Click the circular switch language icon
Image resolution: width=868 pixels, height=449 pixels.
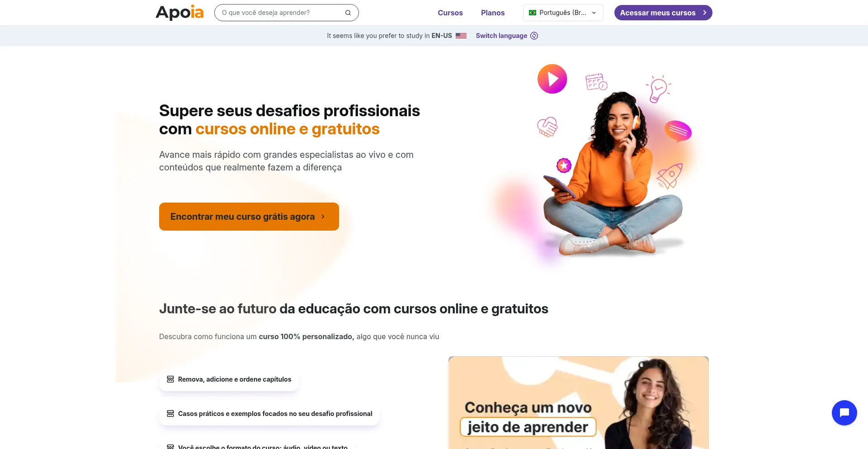[534, 36]
